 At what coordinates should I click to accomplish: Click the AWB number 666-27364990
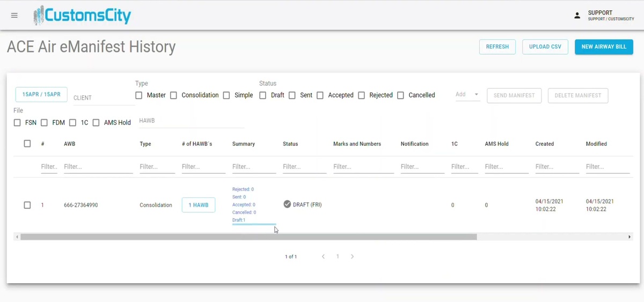pyautogui.click(x=80, y=205)
